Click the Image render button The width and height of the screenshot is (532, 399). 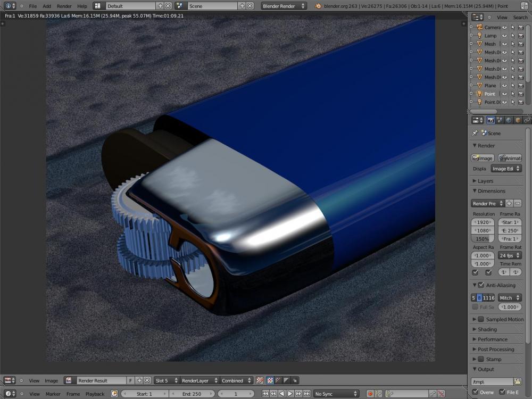click(483, 158)
